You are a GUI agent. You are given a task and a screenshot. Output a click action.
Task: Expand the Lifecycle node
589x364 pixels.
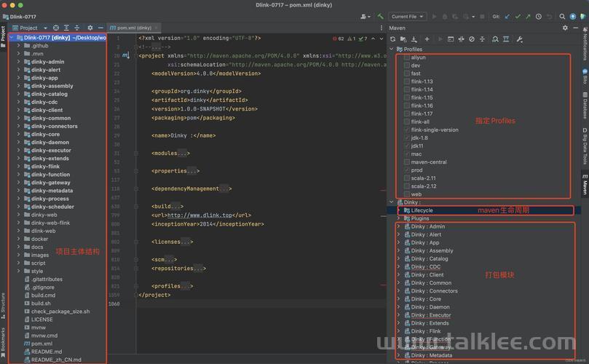tap(398, 210)
